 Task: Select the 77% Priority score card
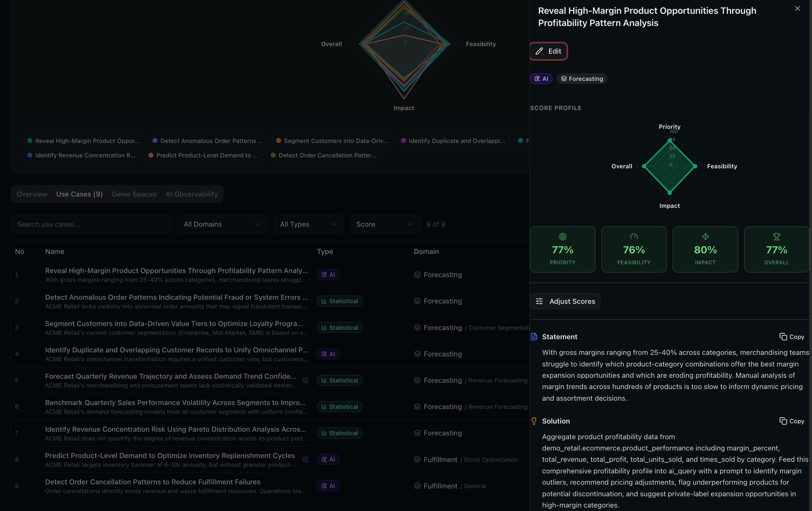pyautogui.click(x=563, y=249)
